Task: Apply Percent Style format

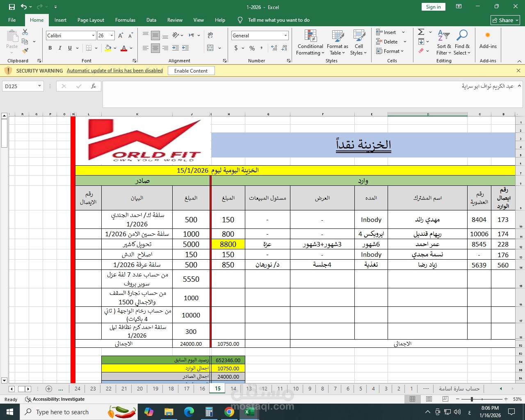Action: pos(252,48)
